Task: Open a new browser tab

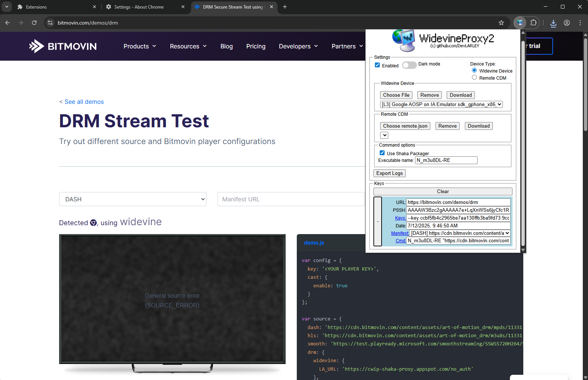Action: pyautogui.click(x=285, y=7)
